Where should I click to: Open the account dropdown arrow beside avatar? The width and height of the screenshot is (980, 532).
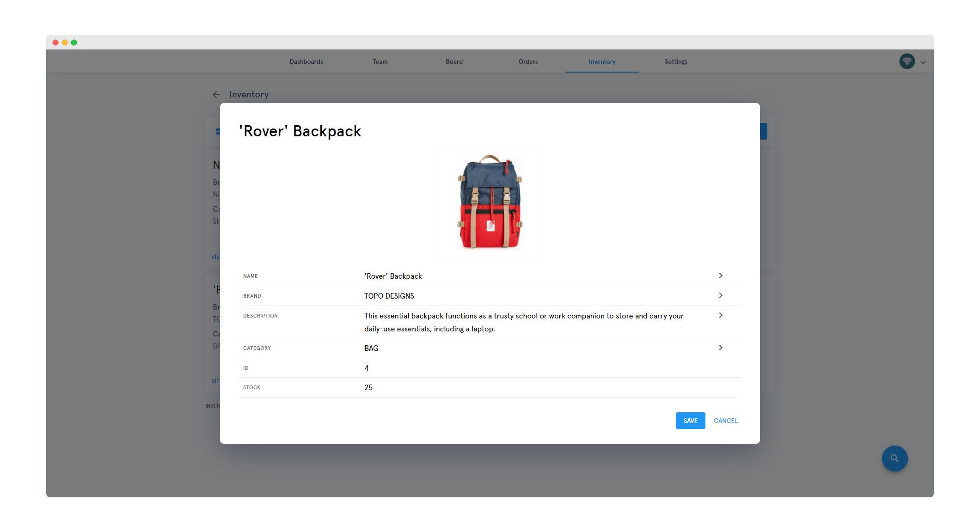[923, 62]
